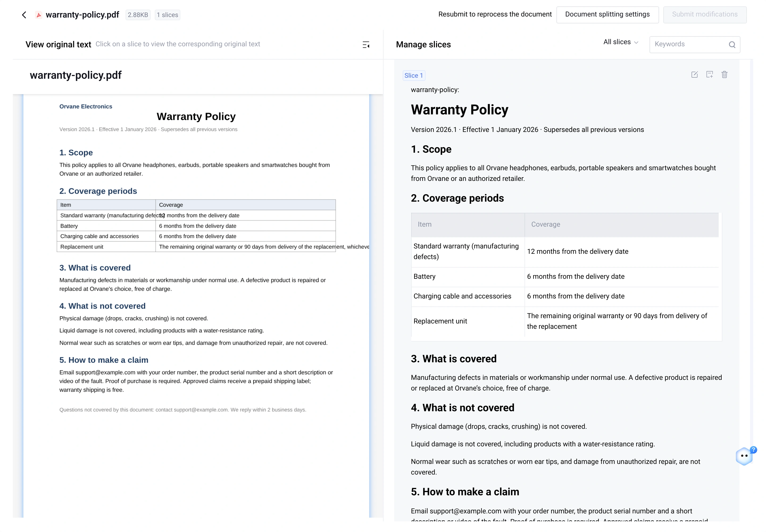Click 'Resubmit to reprocess the document' text

pyautogui.click(x=495, y=14)
